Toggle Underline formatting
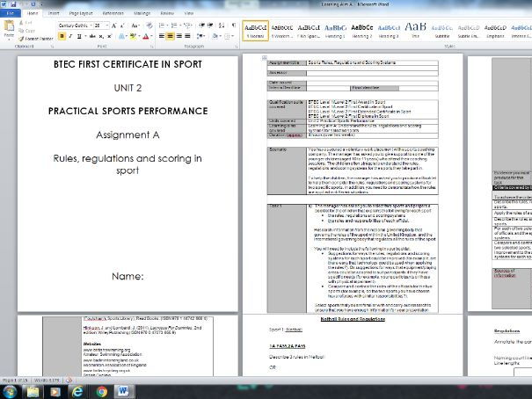 point(79,36)
